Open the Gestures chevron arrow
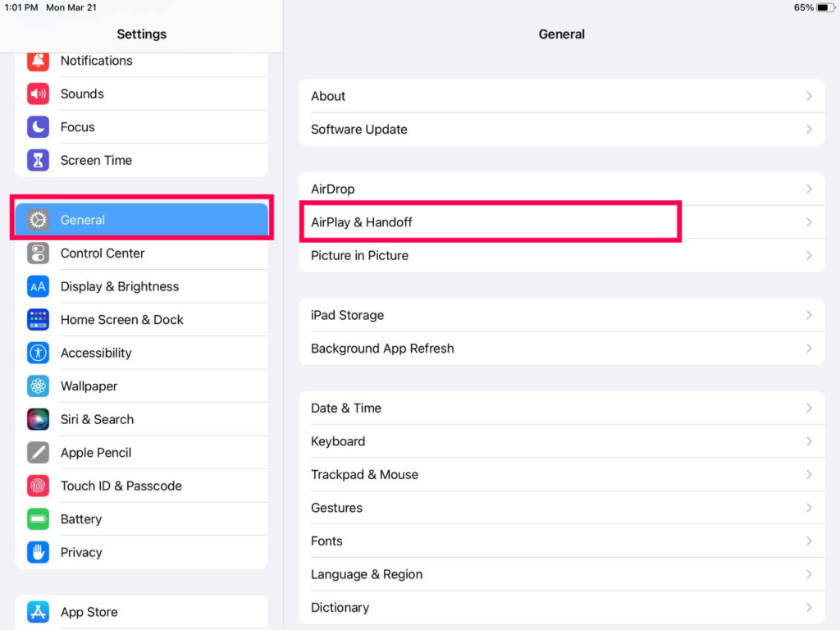This screenshot has height=630, width=840. coord(809,508)
